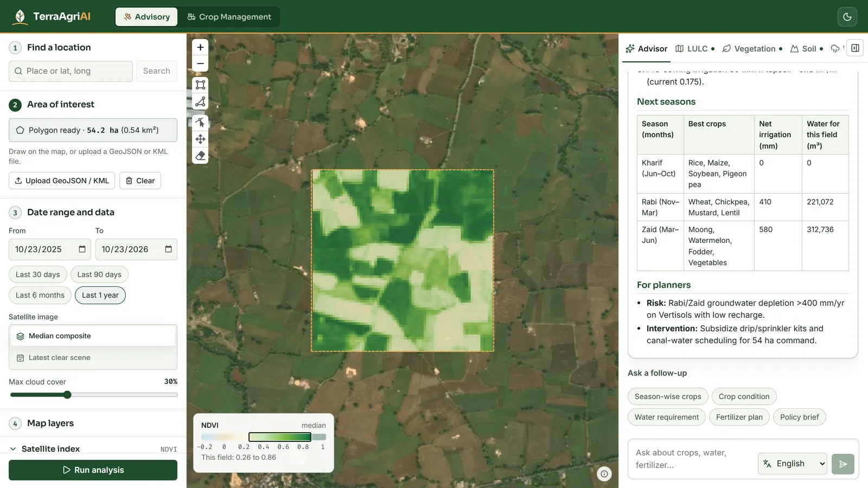Expand the Satellite index section
Screen dimensions: 868x488
[93, 449]
